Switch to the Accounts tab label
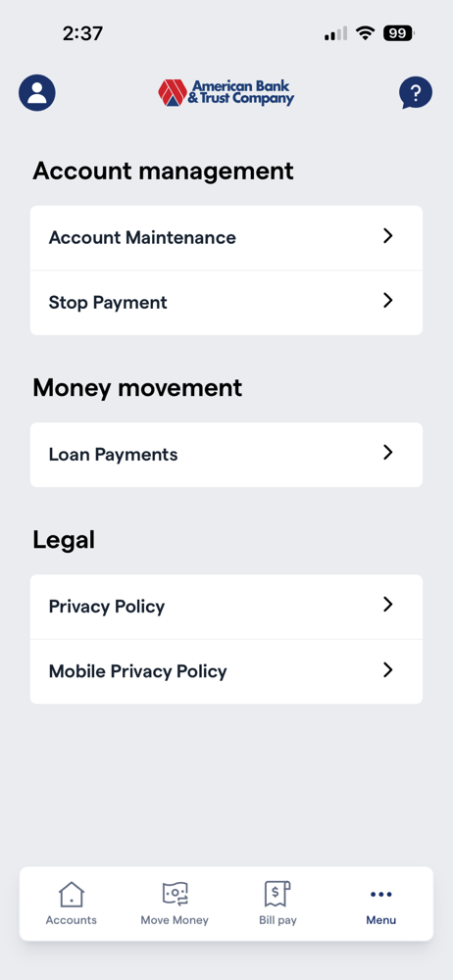The width and height of the screenshot is (453, 980). click(x=72, y=920)
